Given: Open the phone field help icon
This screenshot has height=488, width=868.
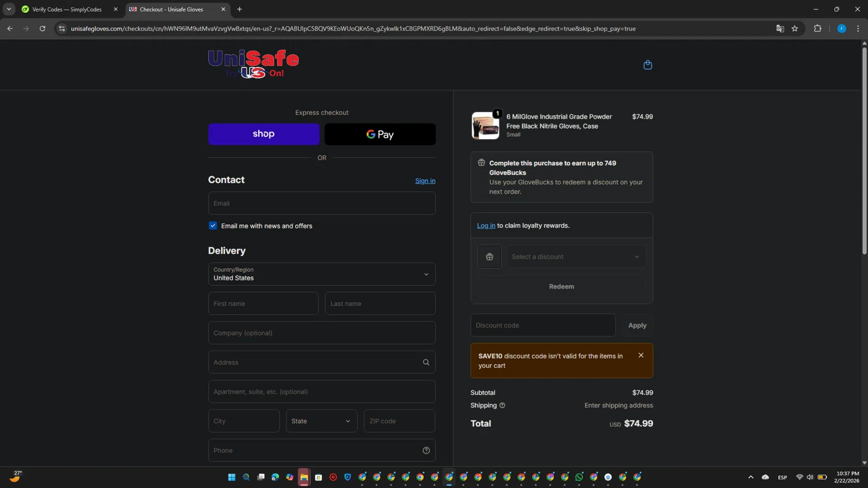Looking at the screenshot, I should pyautogui.click(x=426, y=450).
